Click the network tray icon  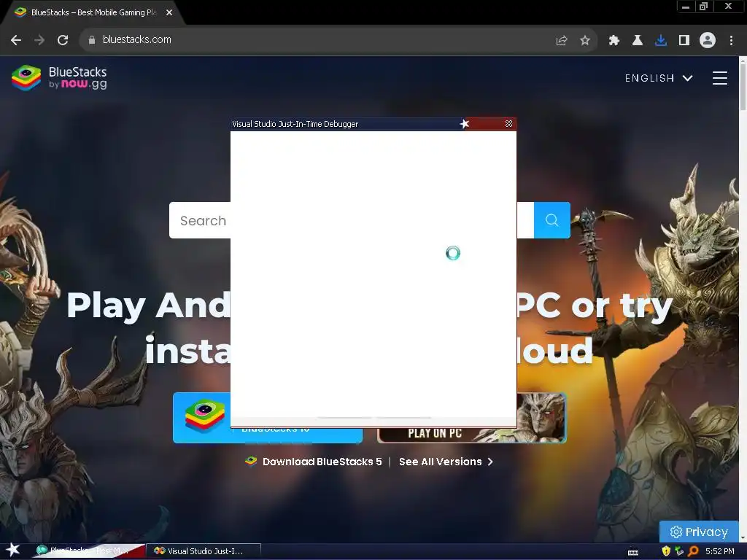click(679, 551)
